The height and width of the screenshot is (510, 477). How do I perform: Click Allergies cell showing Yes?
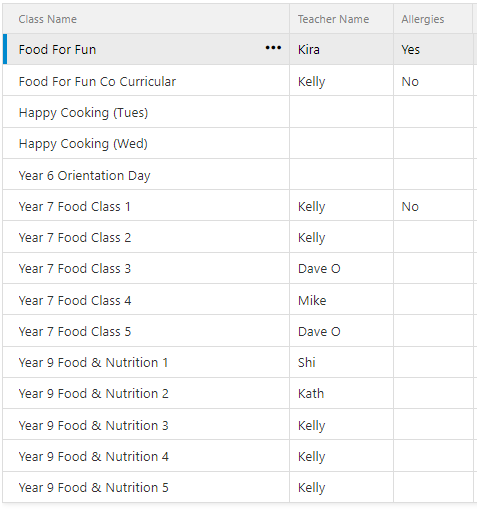tap(433, 49)
